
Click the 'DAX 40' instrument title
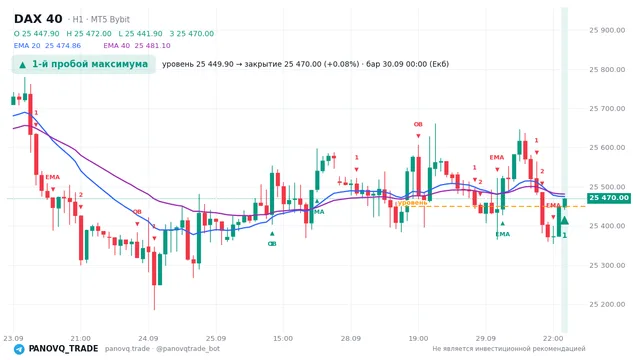(38, 19)
